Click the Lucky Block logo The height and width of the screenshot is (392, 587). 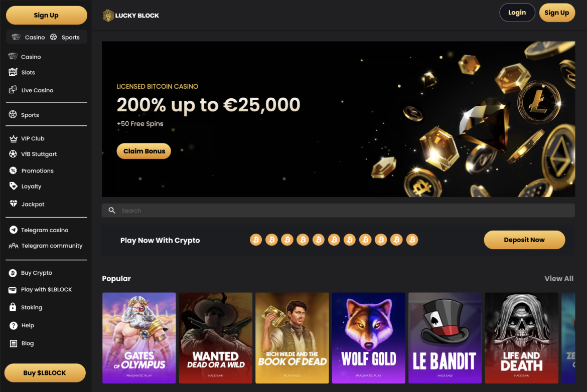[130, 16]
